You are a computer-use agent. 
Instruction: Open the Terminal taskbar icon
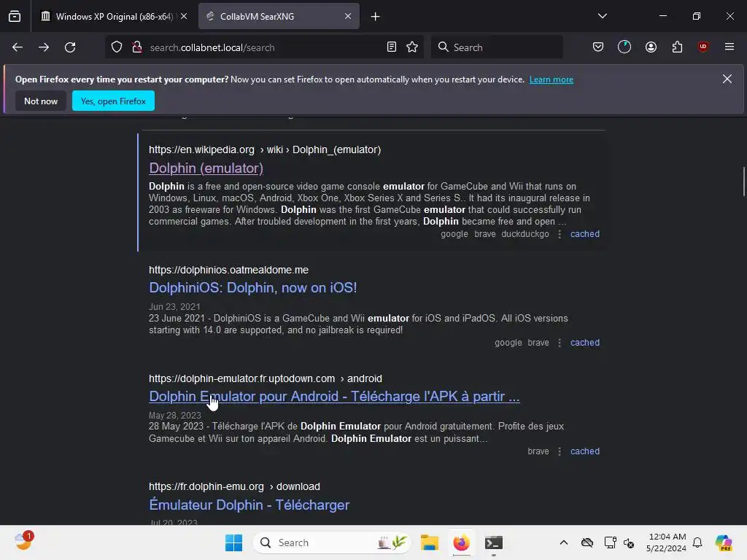pos(494,542)
